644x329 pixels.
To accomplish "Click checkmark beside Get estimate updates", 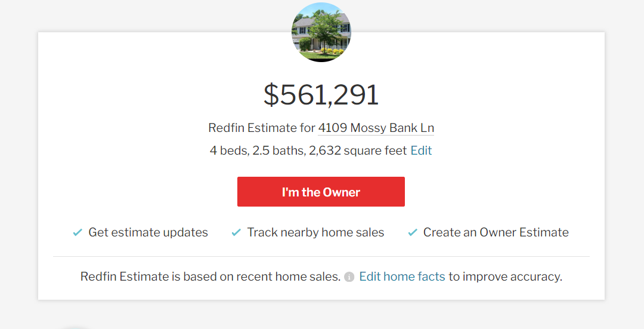I will coord(78,232).
